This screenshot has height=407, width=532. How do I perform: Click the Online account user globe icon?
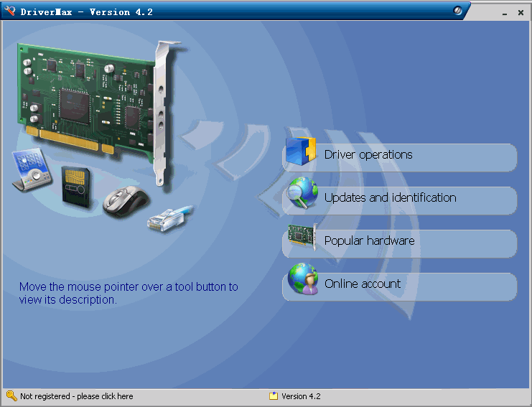[302, 279]
